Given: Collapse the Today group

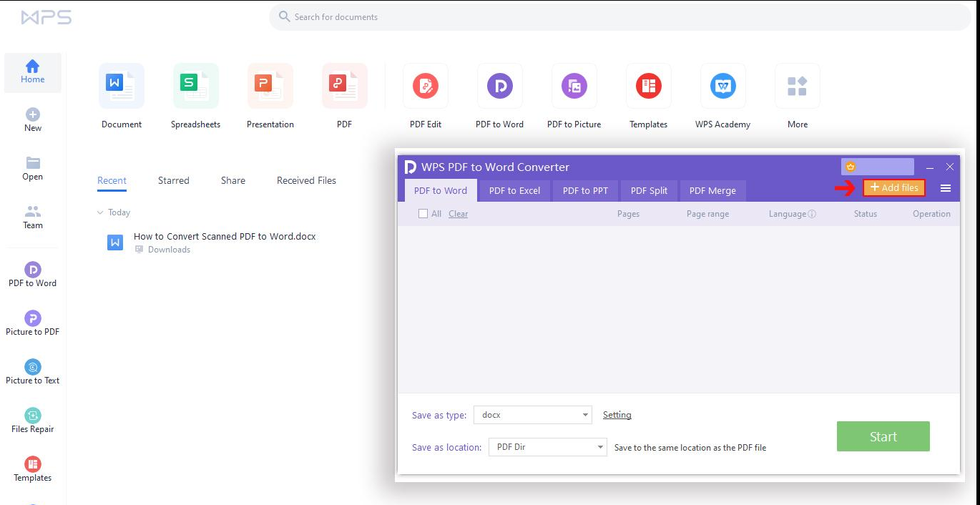Looking at the screenshot, I should [100, 212].
